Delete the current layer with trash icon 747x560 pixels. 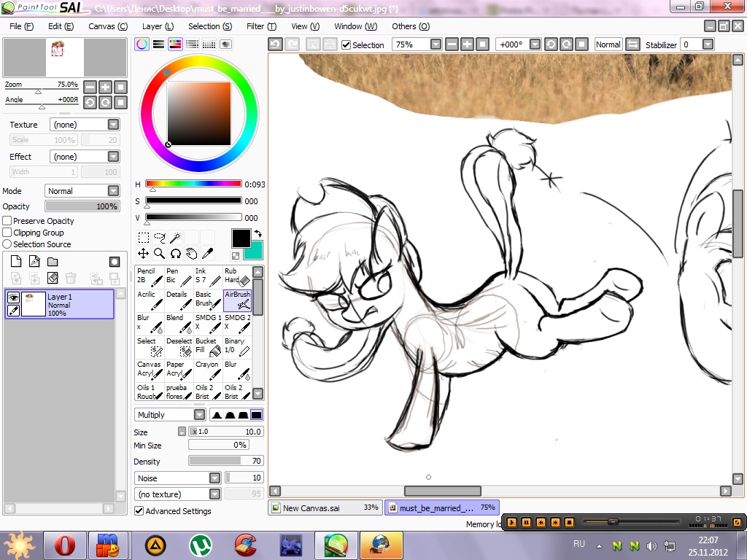point(71,278)
